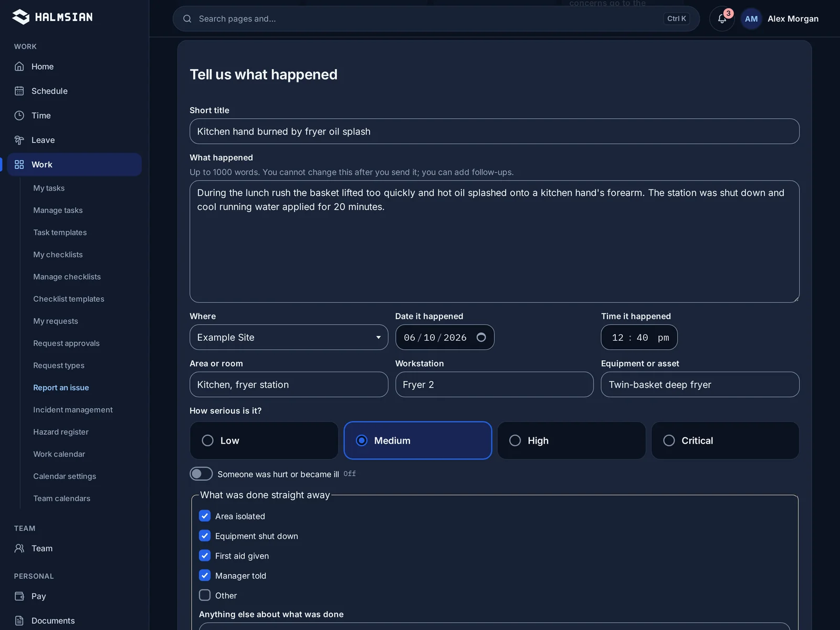This screenshot has height=630, width=840.
Task: Click the Time it happened field
Action: [x=639, y=337]
